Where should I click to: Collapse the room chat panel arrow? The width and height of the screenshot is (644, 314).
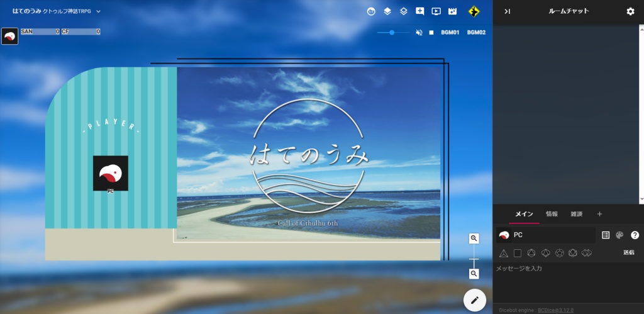point(508,11)
